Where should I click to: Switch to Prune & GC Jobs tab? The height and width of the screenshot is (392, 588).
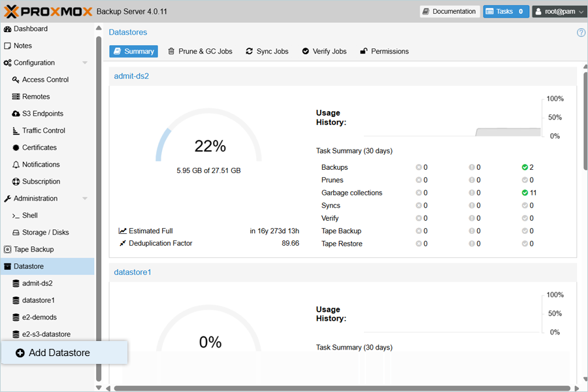pyautogui.click(x=200, y=51)
